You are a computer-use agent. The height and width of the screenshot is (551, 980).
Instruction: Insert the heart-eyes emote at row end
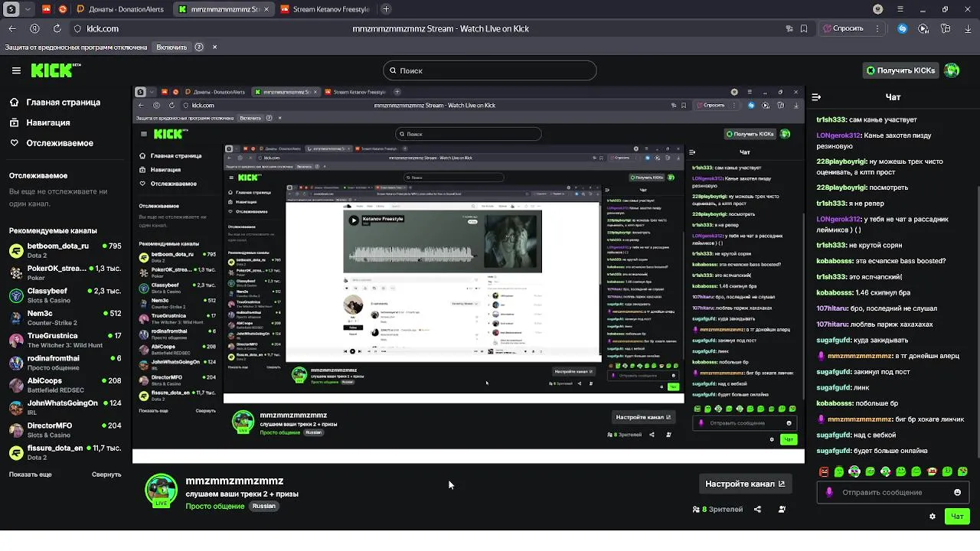pyautogui.click(x=962, y=471)
